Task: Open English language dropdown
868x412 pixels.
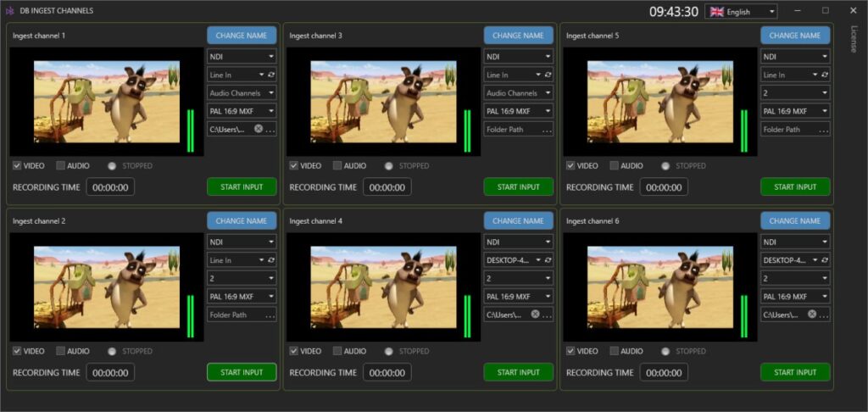Action: [x=741, y=12]
